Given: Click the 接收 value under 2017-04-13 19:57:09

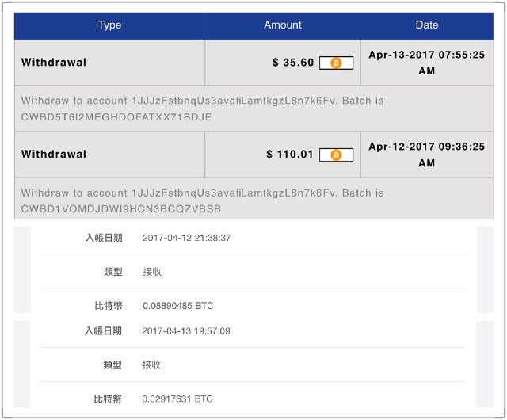Looking at the screenshot, I should [x=151, y=365].
